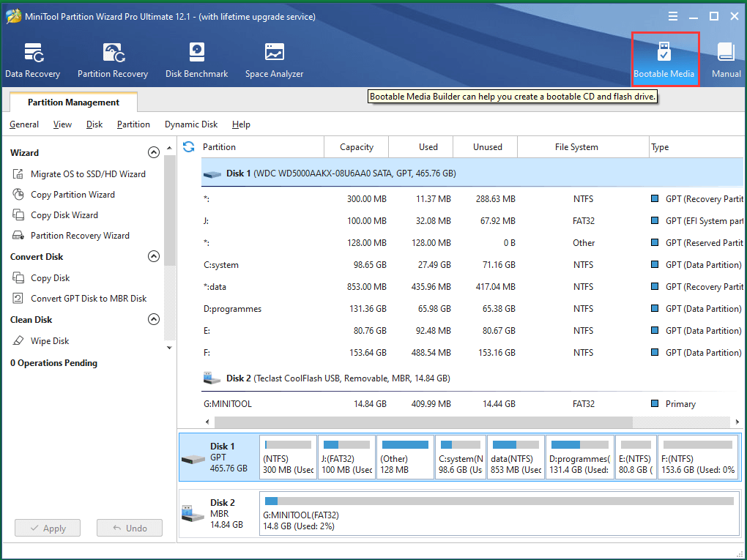The height and width of the screenshot is (560, 747).
Task: Click the Undo button
Action: 130,528
